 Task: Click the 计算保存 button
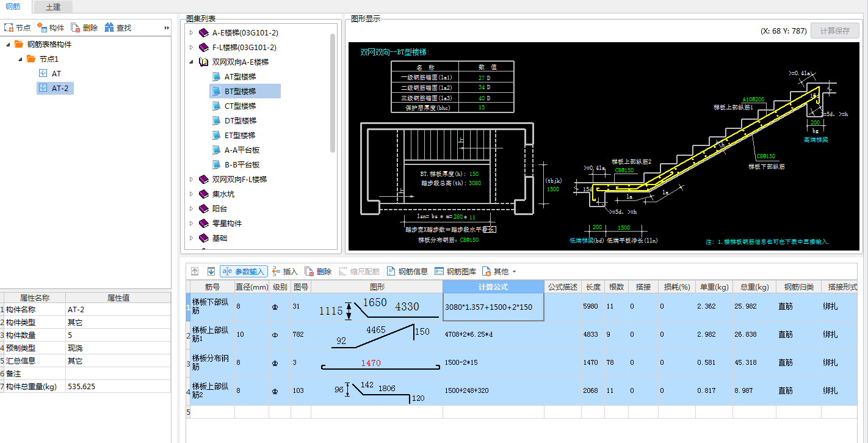(x=834, y=31)
